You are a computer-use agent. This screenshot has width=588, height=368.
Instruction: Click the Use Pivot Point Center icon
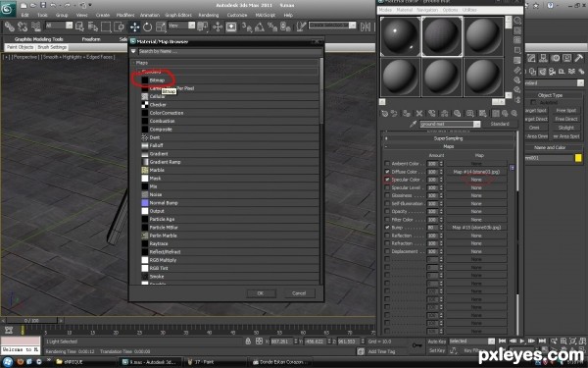[x=203, y=26]
